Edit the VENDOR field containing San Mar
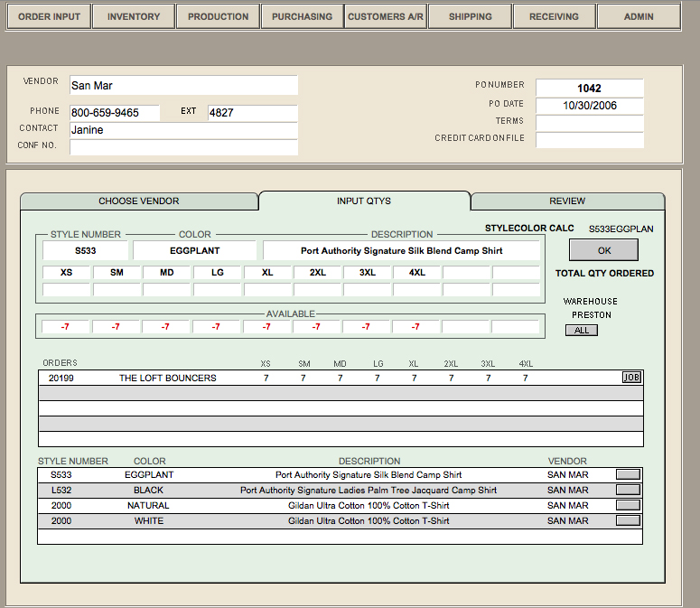This screenshot has height=608, width=700. (x=183, y=85)
